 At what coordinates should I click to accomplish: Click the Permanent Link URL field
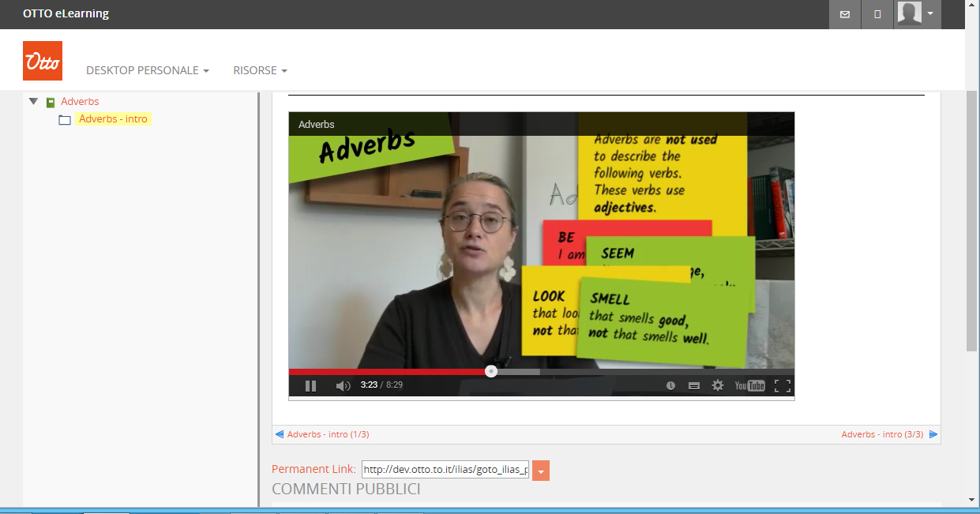coord(445,470)
